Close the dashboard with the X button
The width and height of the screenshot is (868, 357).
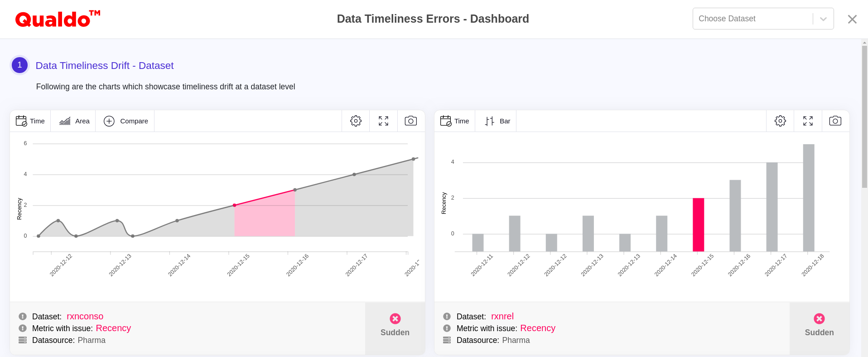tap(852, 19)
